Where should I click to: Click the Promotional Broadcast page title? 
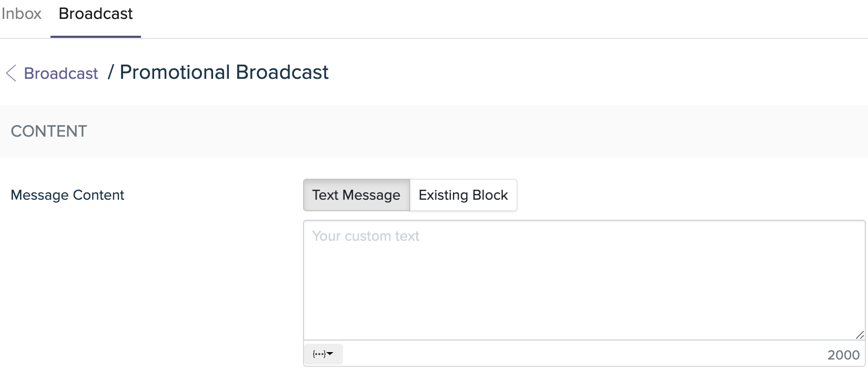(x=224, y=73)
